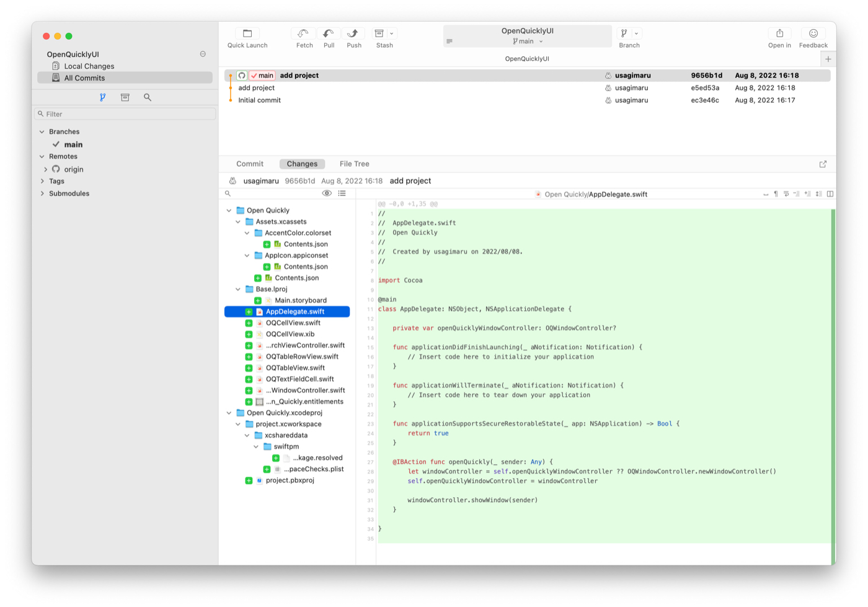Collapse AppIcon.appiconset folder
868x607 pixels.
pos(247,255)
